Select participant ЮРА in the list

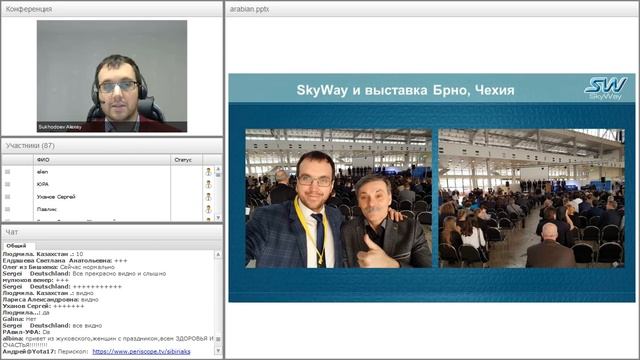(42, 184)
